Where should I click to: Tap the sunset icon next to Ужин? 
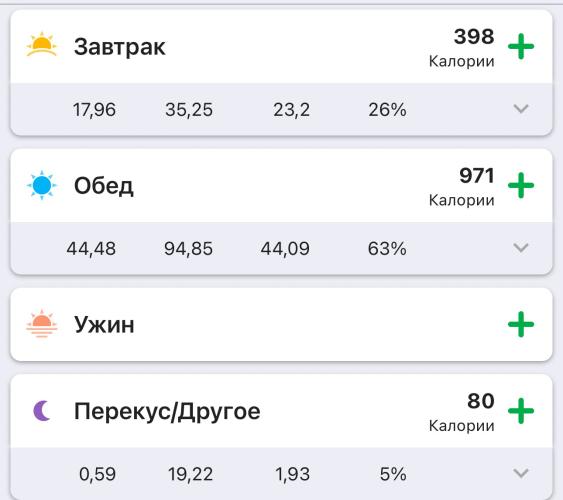click(42, 323)
